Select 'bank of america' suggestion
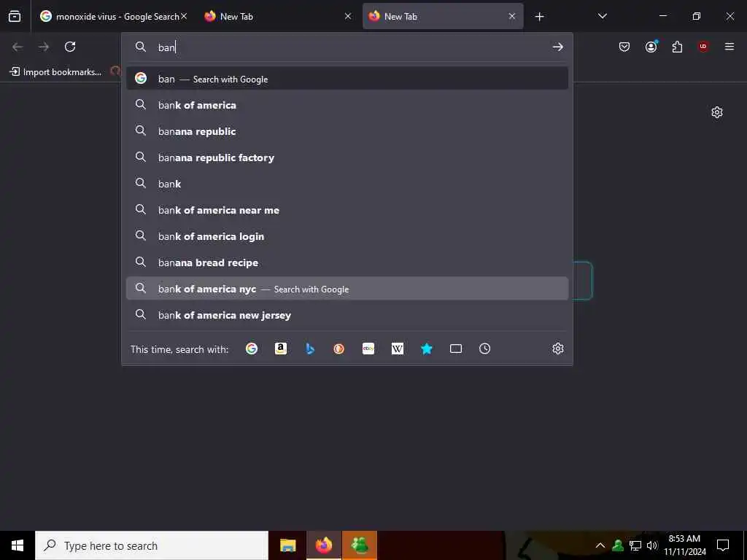 pos(347,105)
